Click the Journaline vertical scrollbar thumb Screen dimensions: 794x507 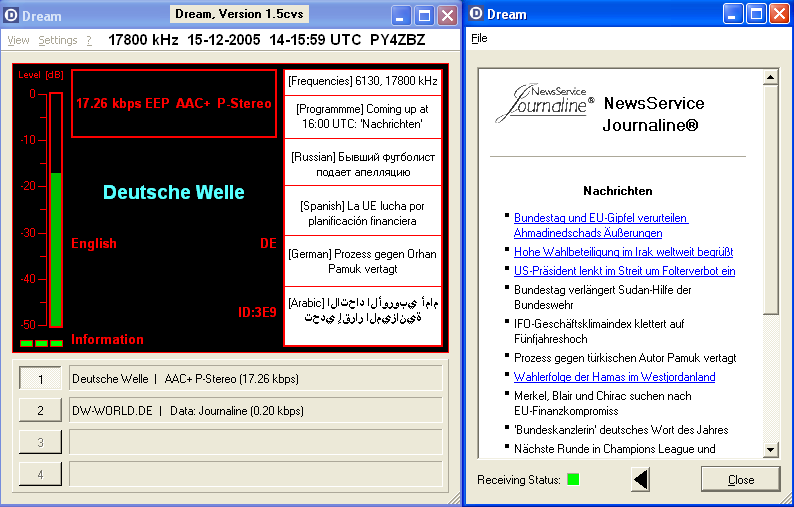pos(770,200)
